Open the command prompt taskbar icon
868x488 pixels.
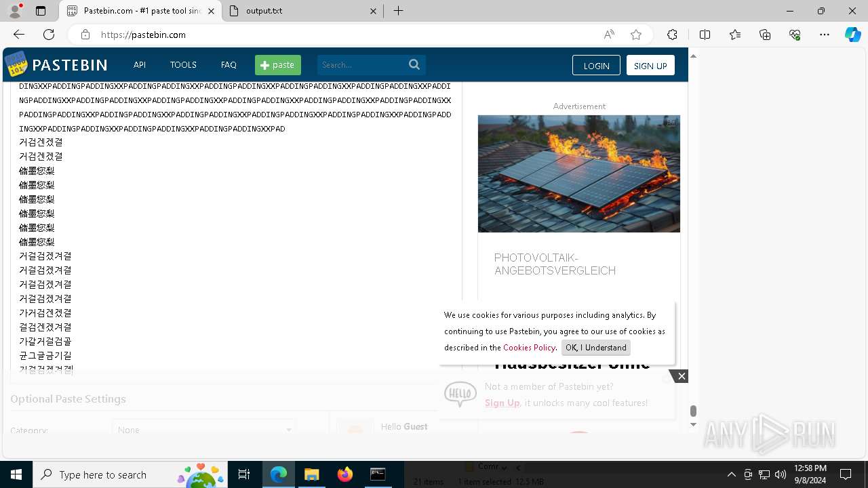coord(378,474)
